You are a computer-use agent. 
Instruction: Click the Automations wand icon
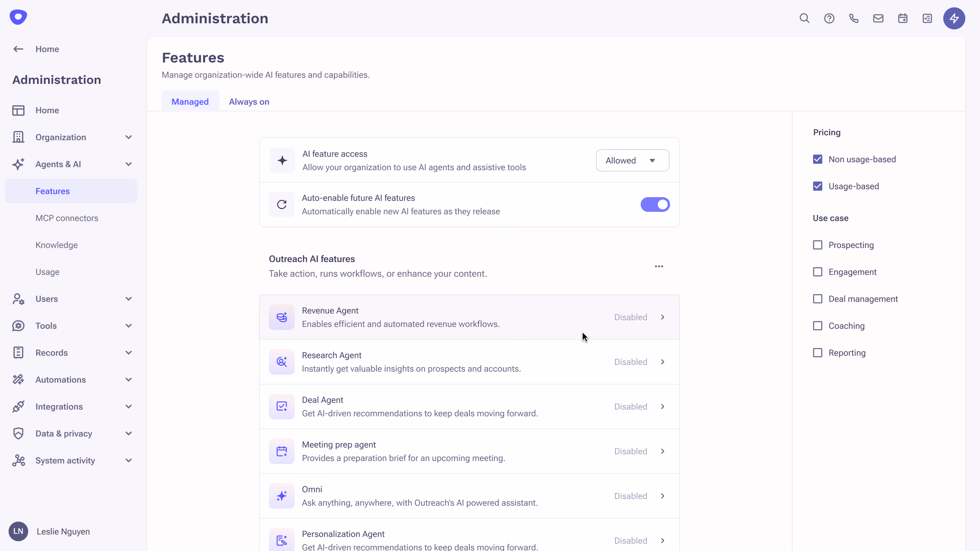18,380
